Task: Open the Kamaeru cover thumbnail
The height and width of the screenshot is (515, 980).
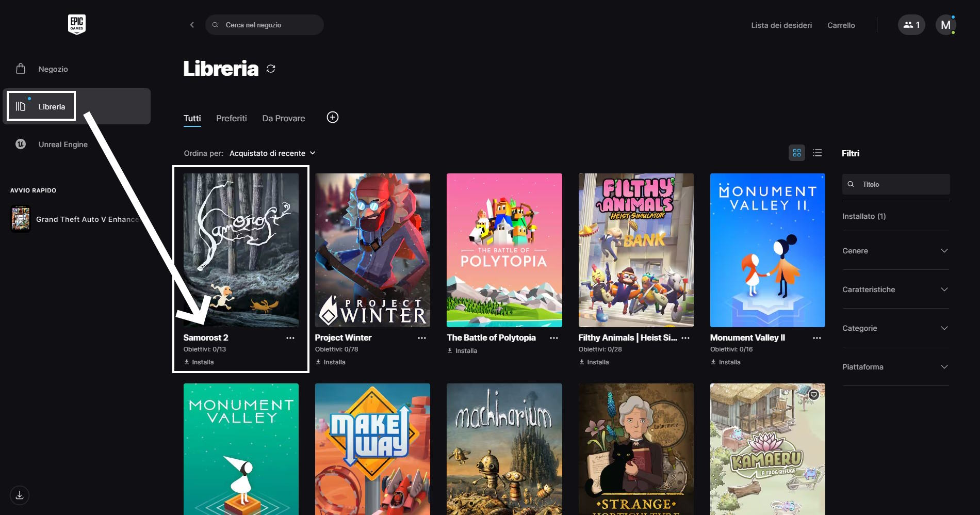Action: point(767,449)
